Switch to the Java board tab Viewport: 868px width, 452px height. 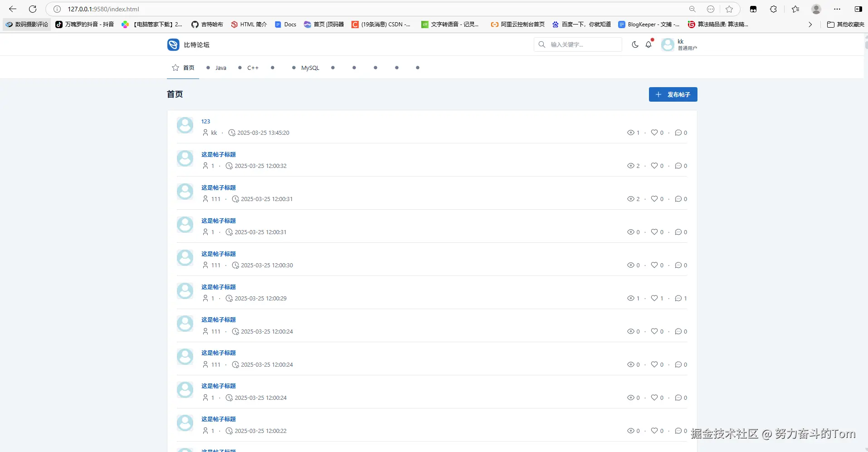(216, 68)
